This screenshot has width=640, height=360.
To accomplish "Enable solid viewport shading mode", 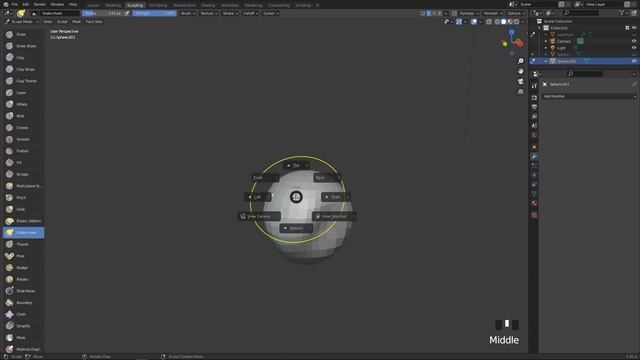I will 503,22.
